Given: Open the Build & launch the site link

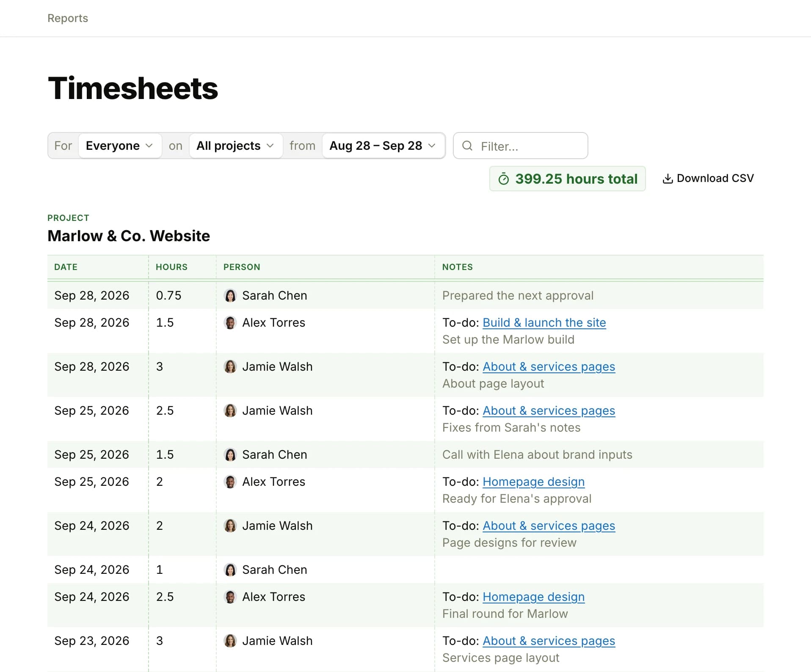Looking at the screenshot, I should 544,323.
